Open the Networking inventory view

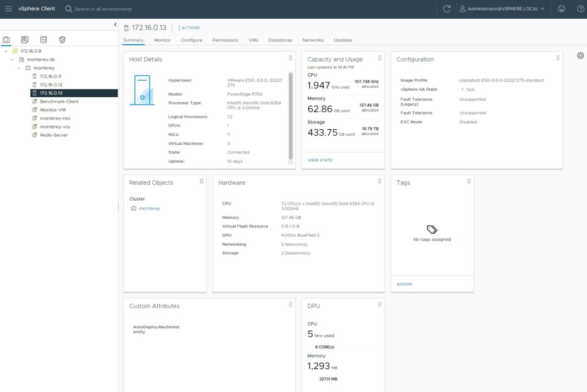[62, 39]
